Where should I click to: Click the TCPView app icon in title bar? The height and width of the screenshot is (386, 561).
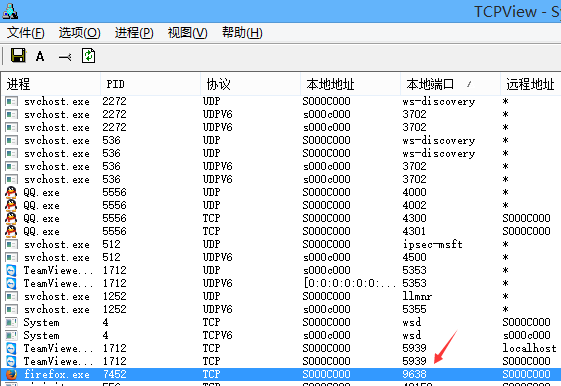pos(10,11)
